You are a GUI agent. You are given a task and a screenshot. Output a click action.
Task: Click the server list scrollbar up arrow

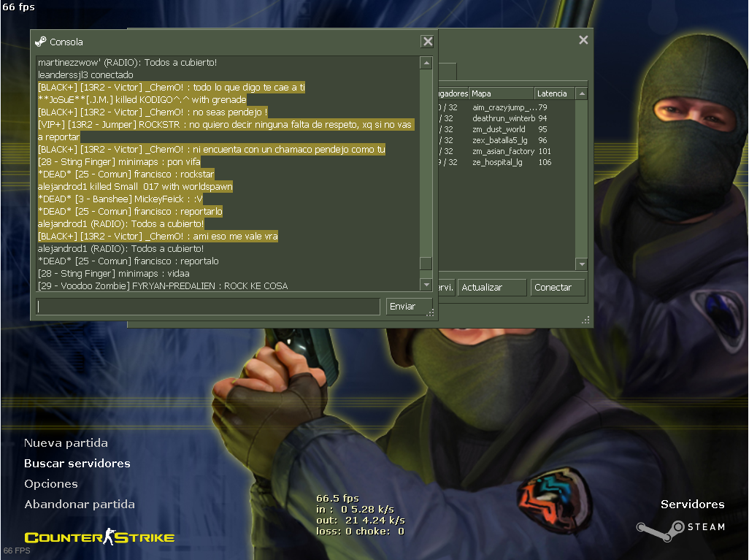tap(581, 93)
